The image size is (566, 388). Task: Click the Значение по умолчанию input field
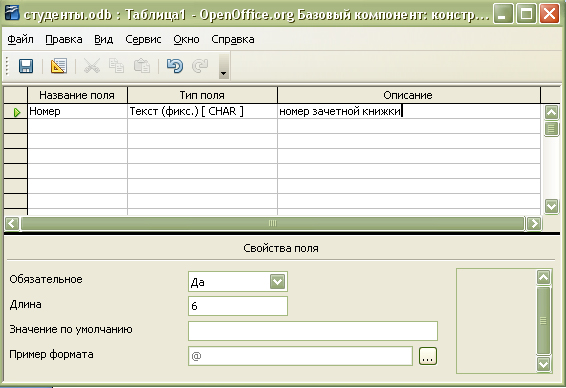coord(313,331)
